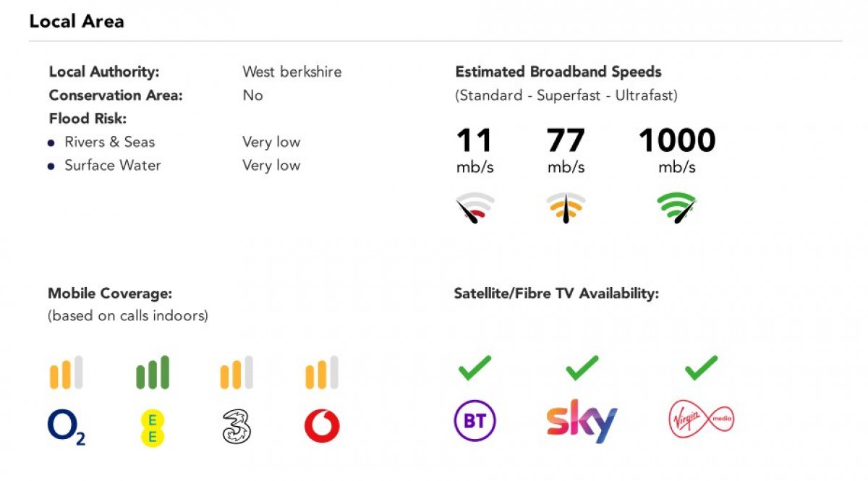Click the red Standard speed gauge icon
The image size is (868, 481).
(x=475, y=208)
